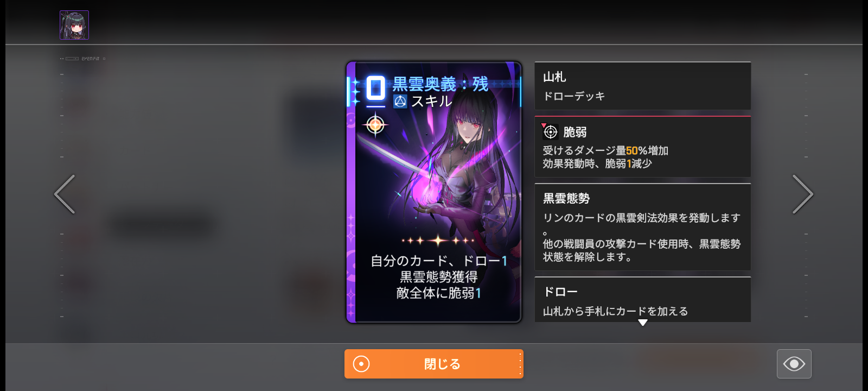Screen dimensions: 868x391
Task: Toggle the eye visibility button
Action: tap(794, 364)
